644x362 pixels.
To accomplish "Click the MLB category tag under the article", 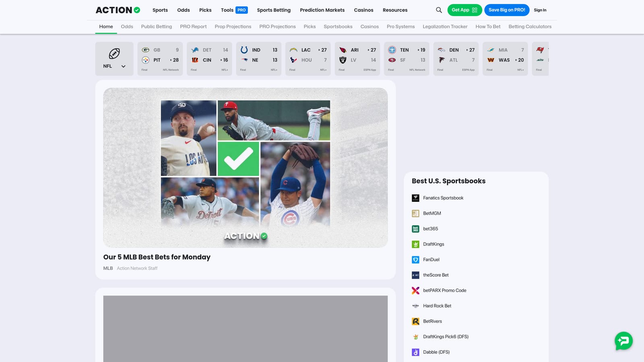I will [x=108, y=268].
